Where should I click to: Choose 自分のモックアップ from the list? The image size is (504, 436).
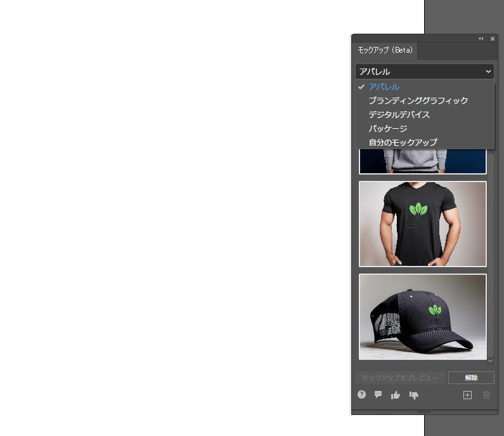point(424,142)
